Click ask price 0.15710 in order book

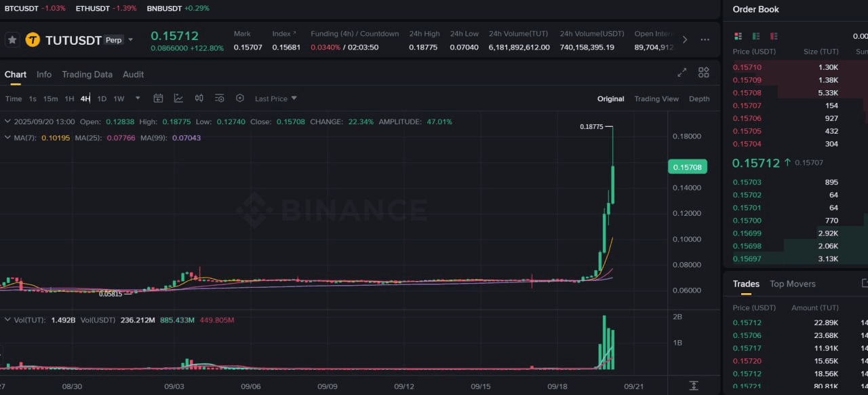(747, 67)
